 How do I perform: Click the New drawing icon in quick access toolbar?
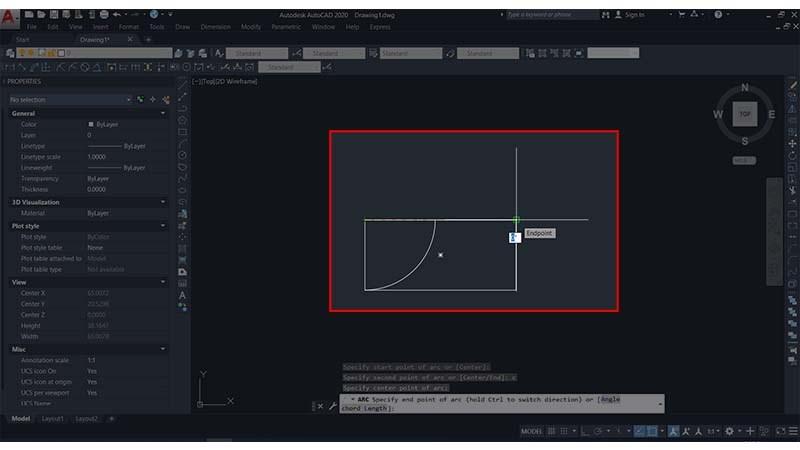point(29,15)
